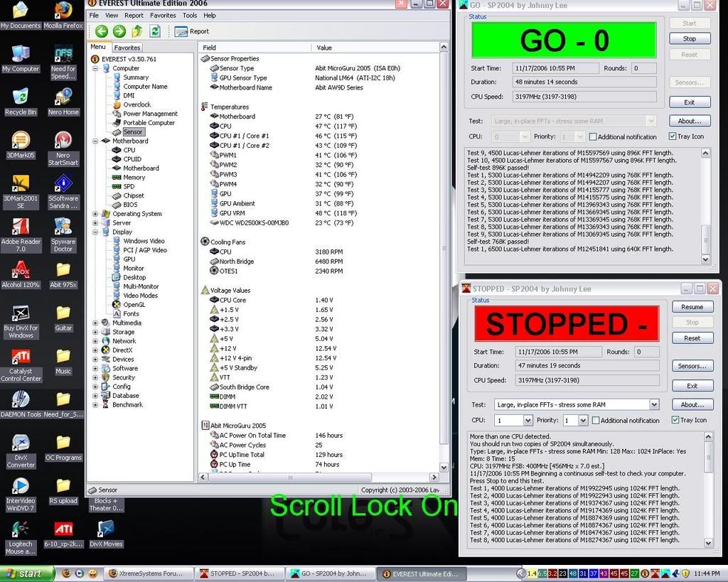The width and height of the screenshot is (728, 582).
Task: Open the Help menu in EVEREST
Action: click(210, 16)
